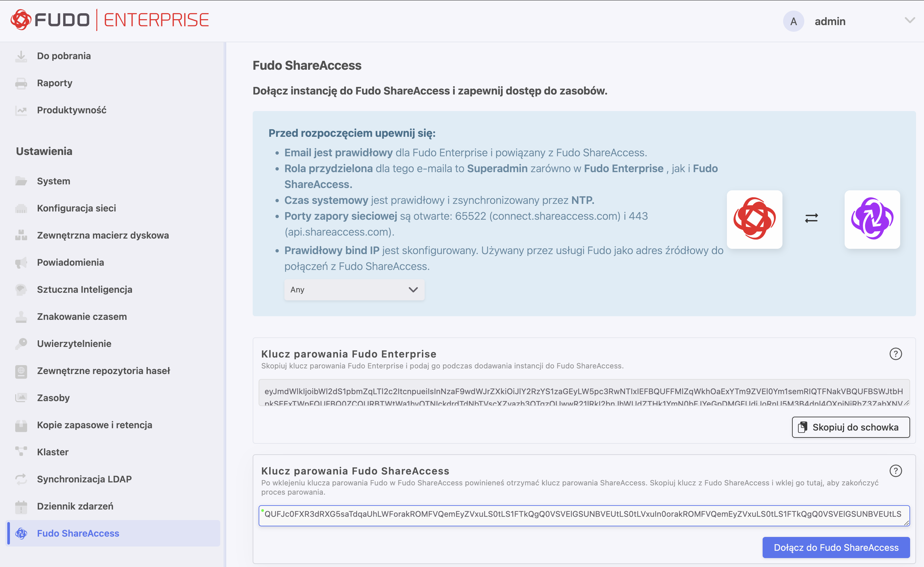Click Dołącz do Fudo ShareAccess button
Image resolution: width=924 pixels, height=567 pixels.
click(836, 548)
